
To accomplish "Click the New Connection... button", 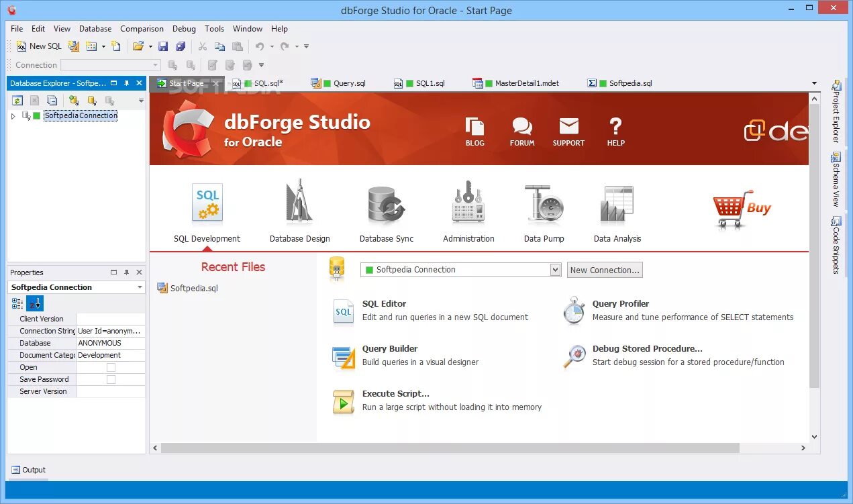I will (x=605, y=270).
